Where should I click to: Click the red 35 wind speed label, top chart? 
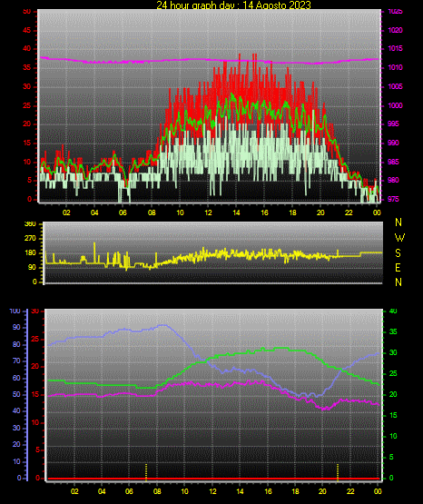coord(27,67)
